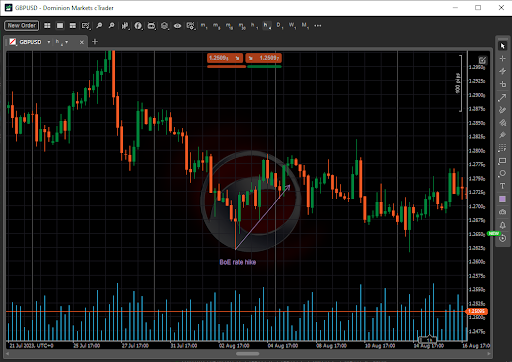512x362 pixels.
Task: Select the Fibonacci retracement tool
Action: pos(503,148)
